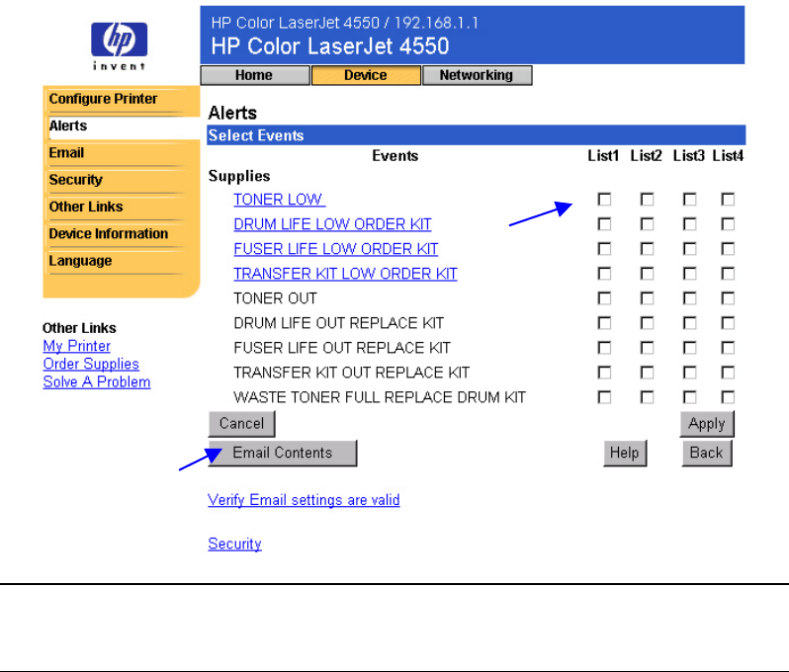Click the Apply button
The width and height of the screenshot is (789, 672).
pos(707,424)
